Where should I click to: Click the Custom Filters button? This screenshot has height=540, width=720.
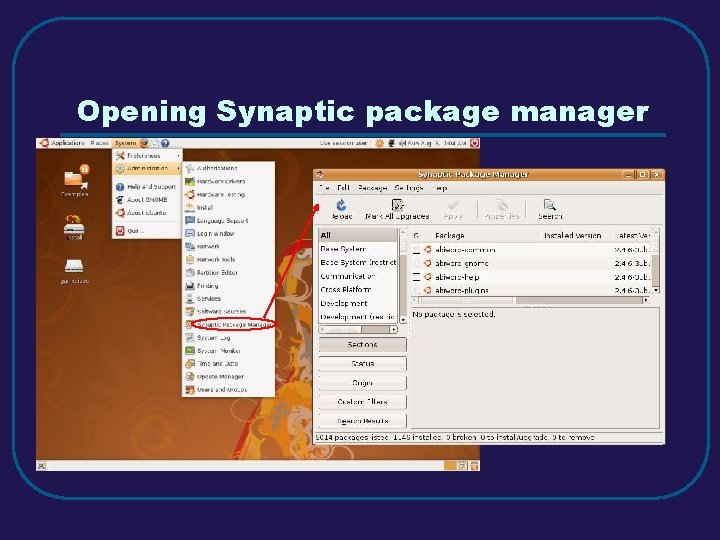coord(362,402)
